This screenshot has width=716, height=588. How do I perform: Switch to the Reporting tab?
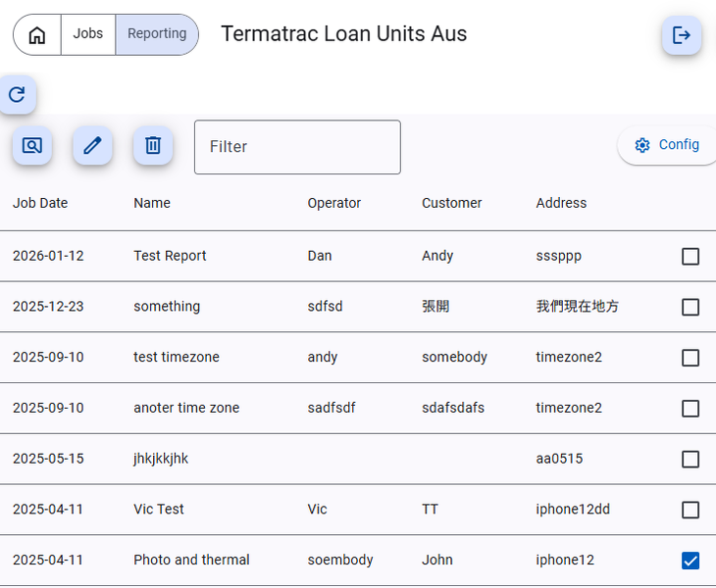157,34
